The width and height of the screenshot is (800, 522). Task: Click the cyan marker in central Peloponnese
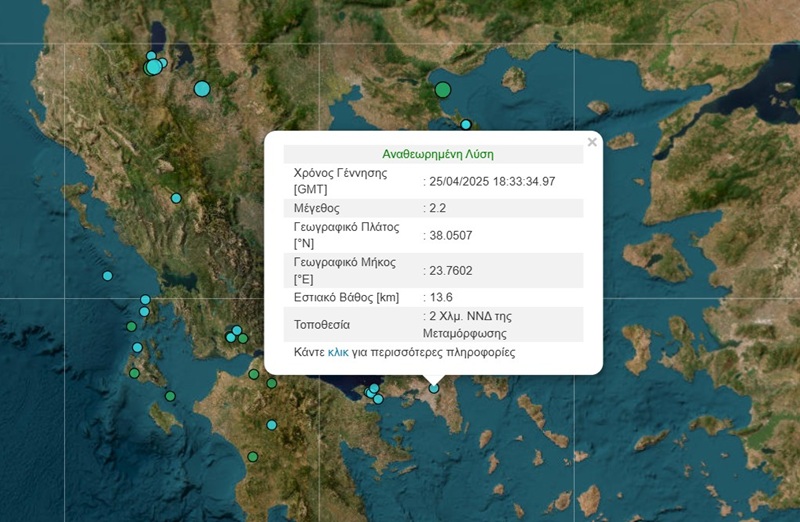pos(271,425)
